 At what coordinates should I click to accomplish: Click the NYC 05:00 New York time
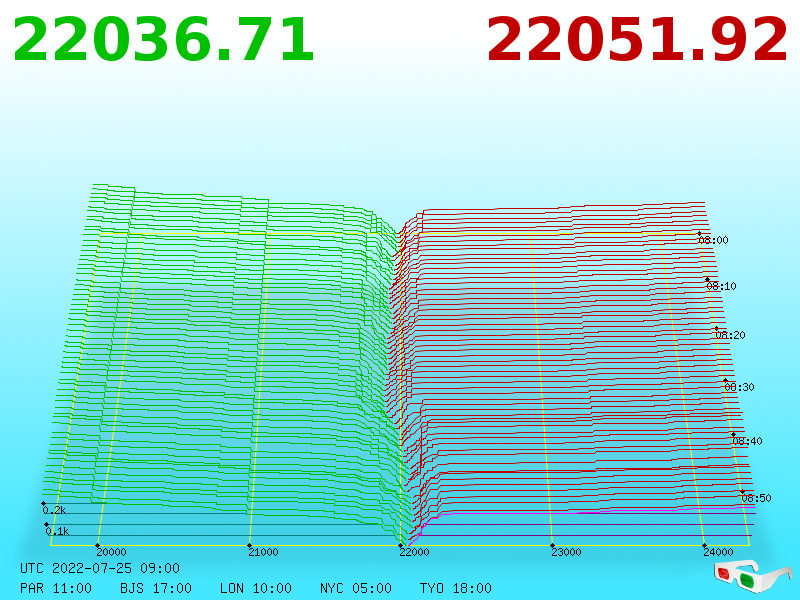356,588
